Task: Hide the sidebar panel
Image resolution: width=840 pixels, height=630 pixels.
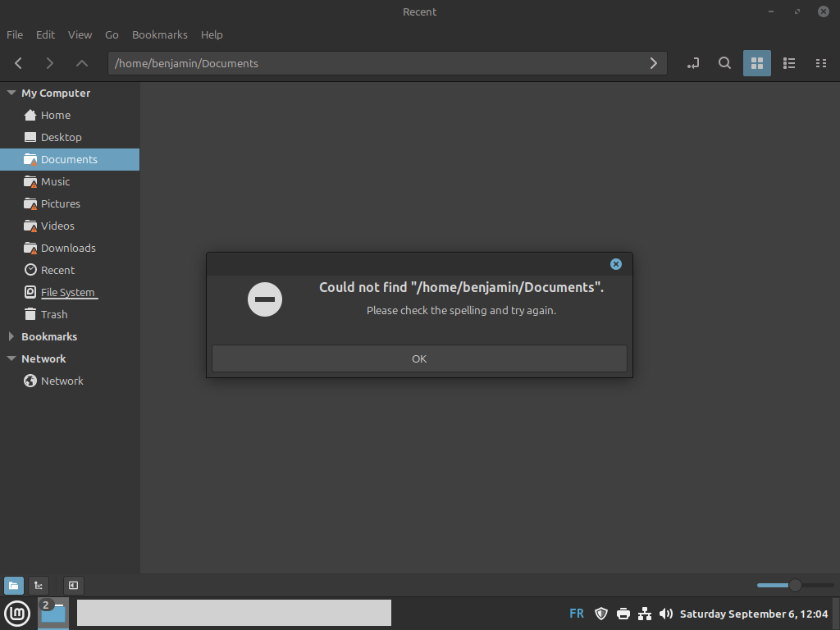Action: [73, 585]
